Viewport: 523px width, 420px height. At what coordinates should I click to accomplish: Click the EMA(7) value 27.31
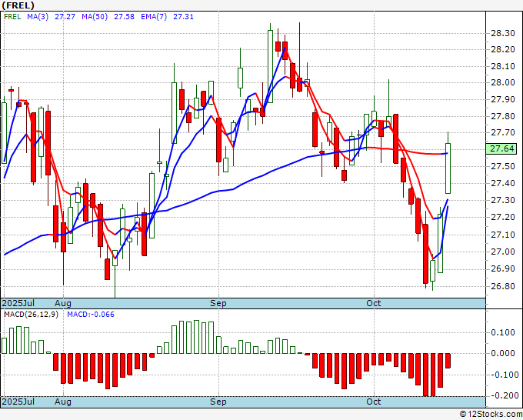[183, 17]
